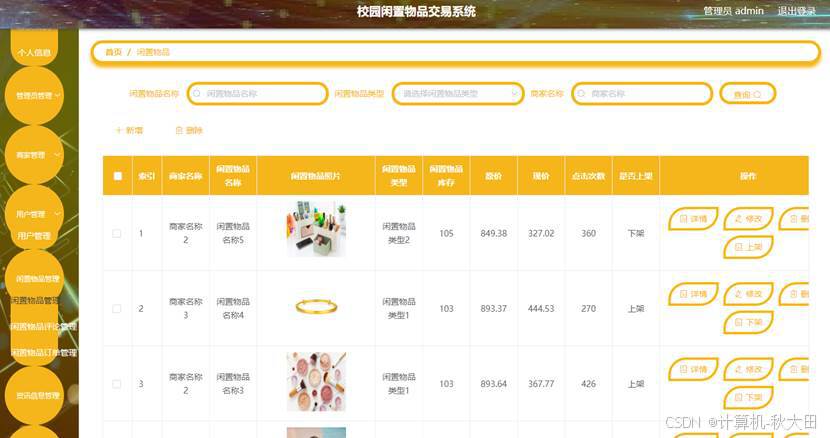
Task: Open the 资讯信息管理 sidebar entry
Action: coord(38,396)
